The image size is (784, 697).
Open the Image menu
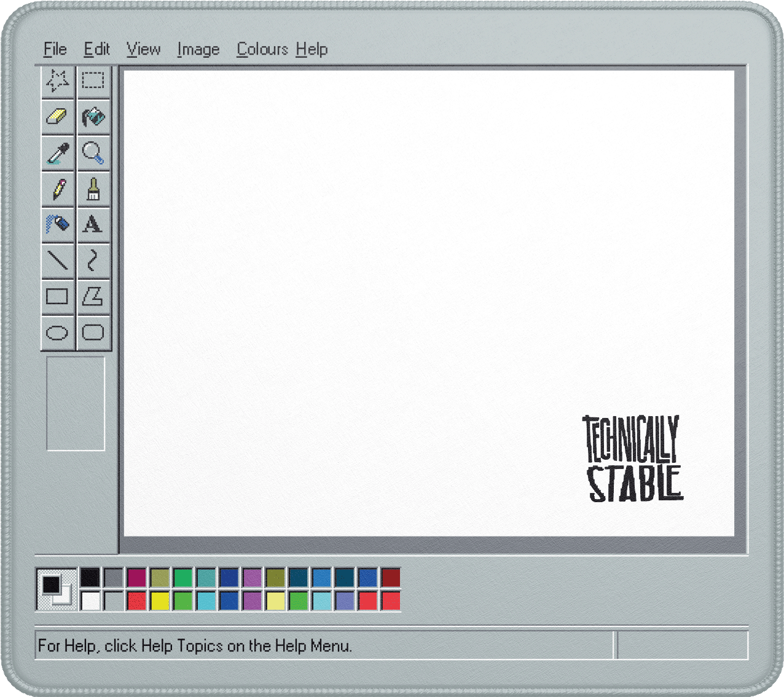click(198, 49)
